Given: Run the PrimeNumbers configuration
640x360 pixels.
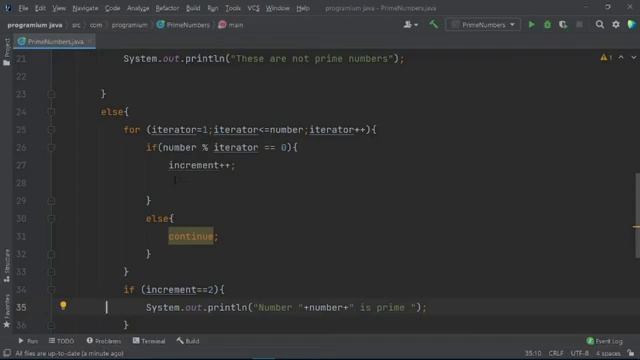Looking at the screenshot, I should [x=531, y=25].
